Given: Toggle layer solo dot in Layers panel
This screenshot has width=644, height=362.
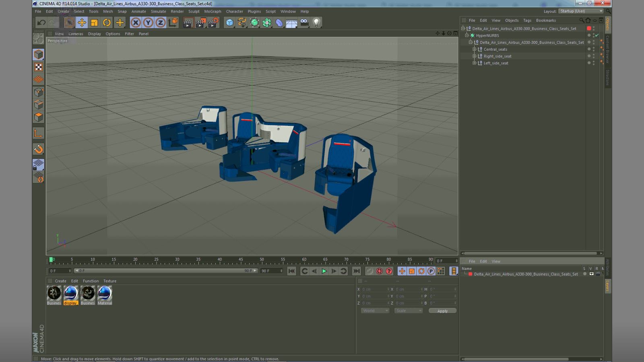Looking at the screenshot, I should click(x=585, y=274).
